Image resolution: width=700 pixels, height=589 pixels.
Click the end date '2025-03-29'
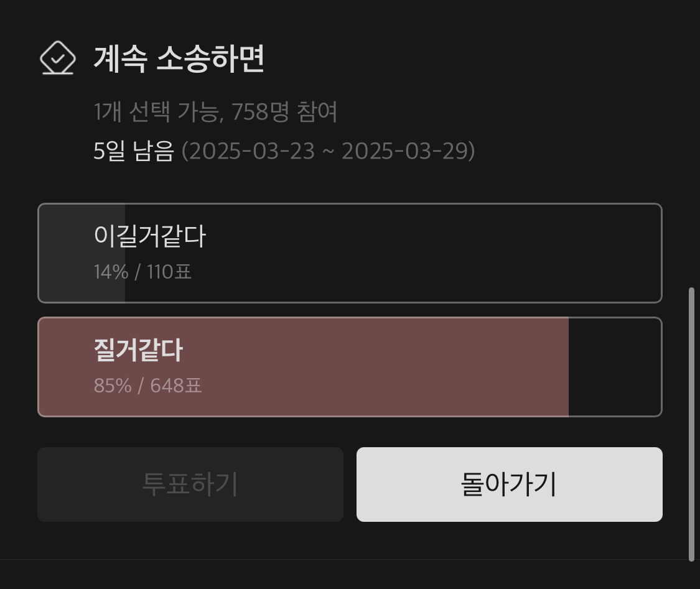(x=404, y=151)
